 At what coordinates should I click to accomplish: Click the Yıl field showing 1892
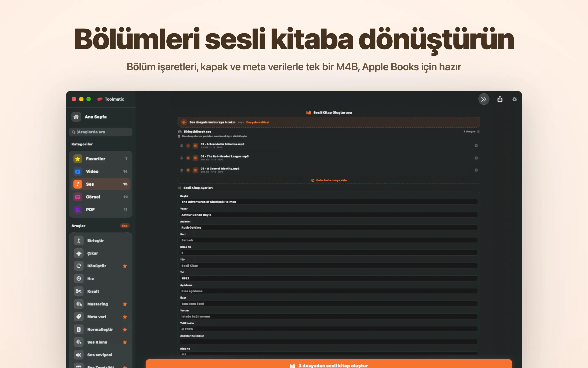(x=329, y=278)
